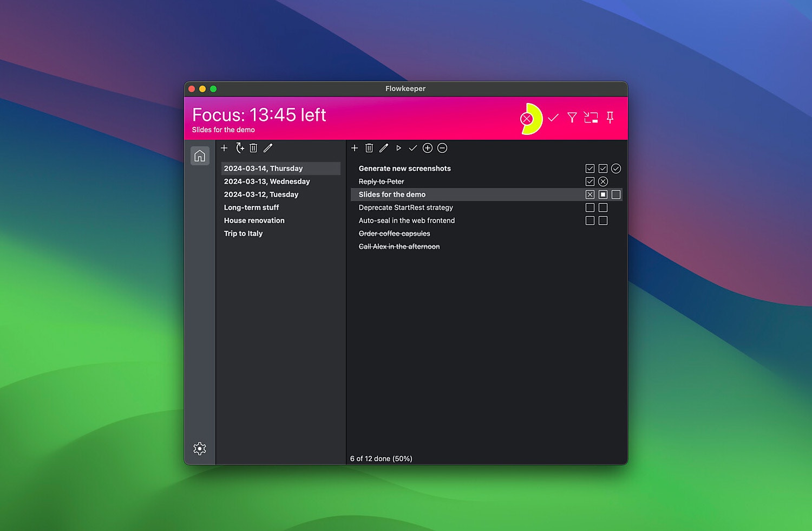Add a new work item with plus
This screenshot has width=812, height=531.
point(355,148)
